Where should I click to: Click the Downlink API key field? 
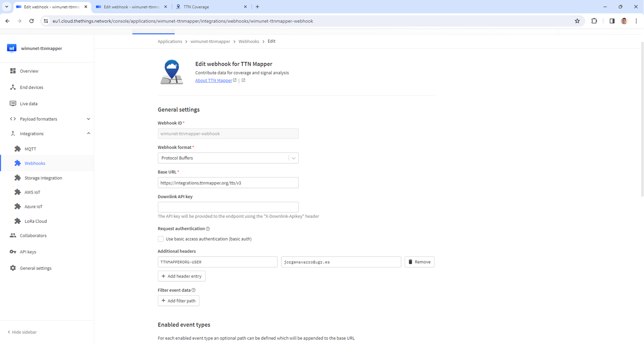tap(228, 207)
